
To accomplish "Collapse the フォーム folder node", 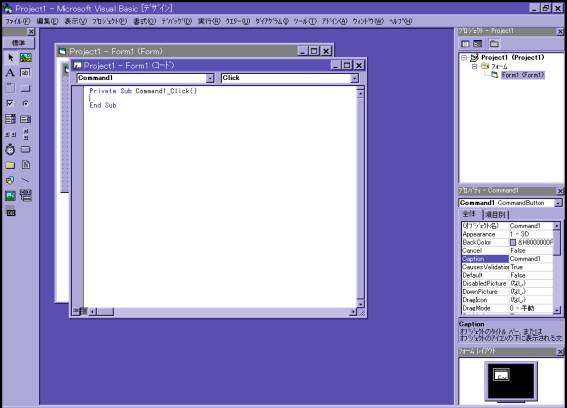I will coord(475,67).
